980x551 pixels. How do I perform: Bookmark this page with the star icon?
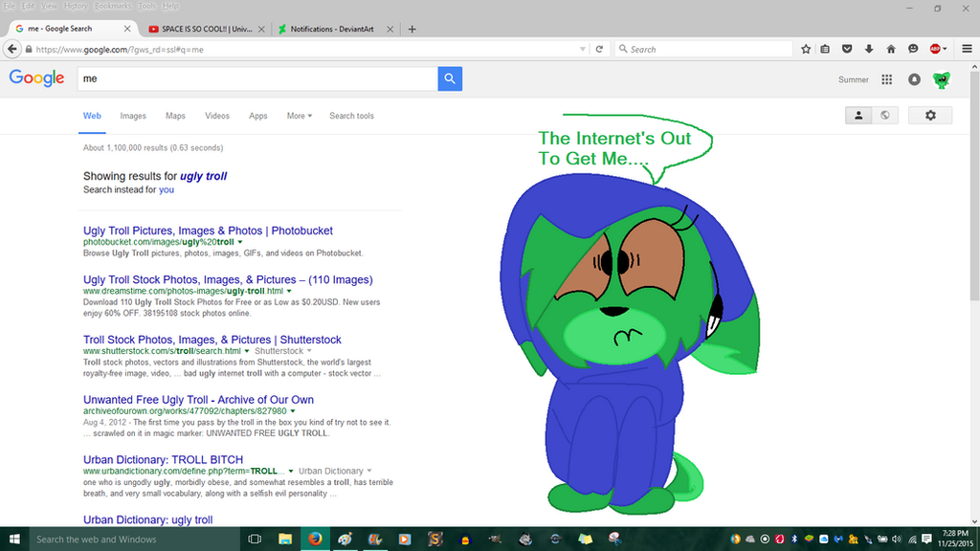pyautogui.click(x=806, y=49)
